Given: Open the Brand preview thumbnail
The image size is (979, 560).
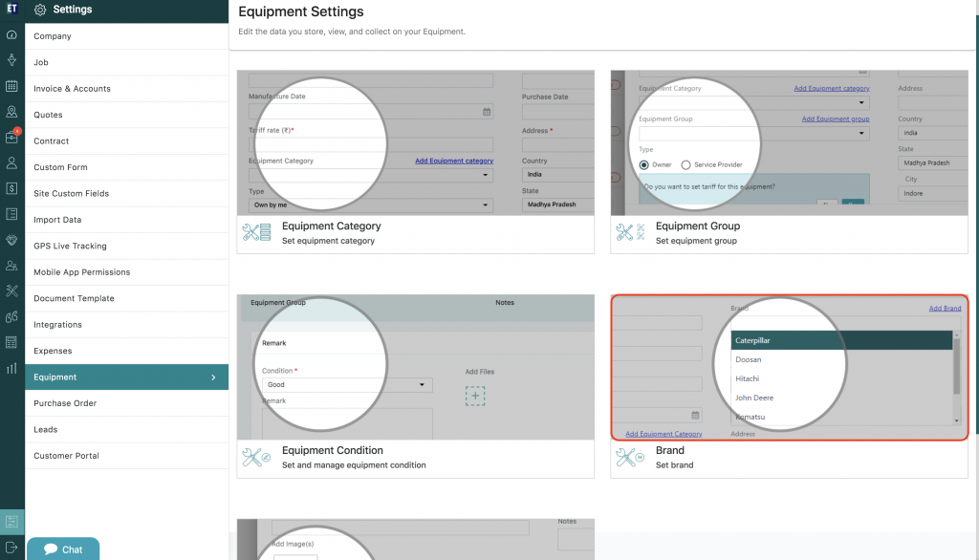Looking at the screenshot, I should (x=789, y=368).
